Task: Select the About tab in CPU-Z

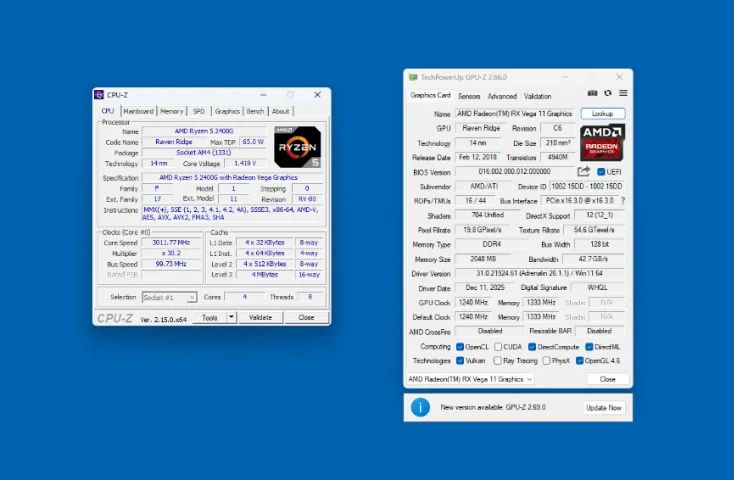Action: coord(280,111)
